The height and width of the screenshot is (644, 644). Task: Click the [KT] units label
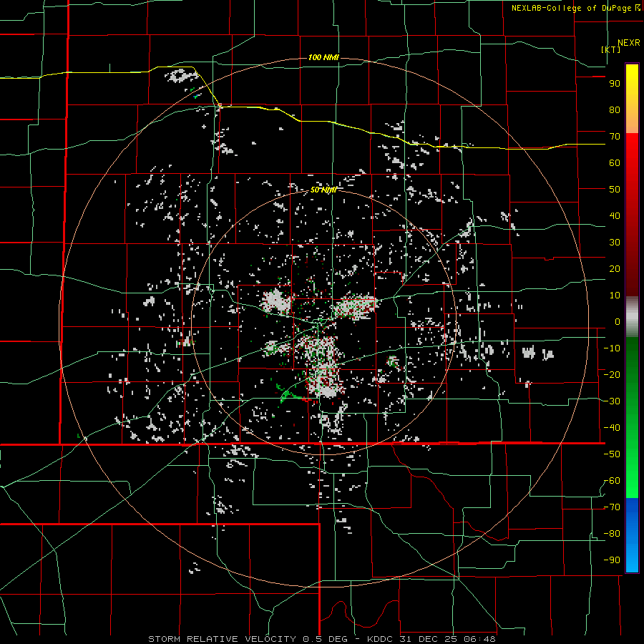click(610, 49)
